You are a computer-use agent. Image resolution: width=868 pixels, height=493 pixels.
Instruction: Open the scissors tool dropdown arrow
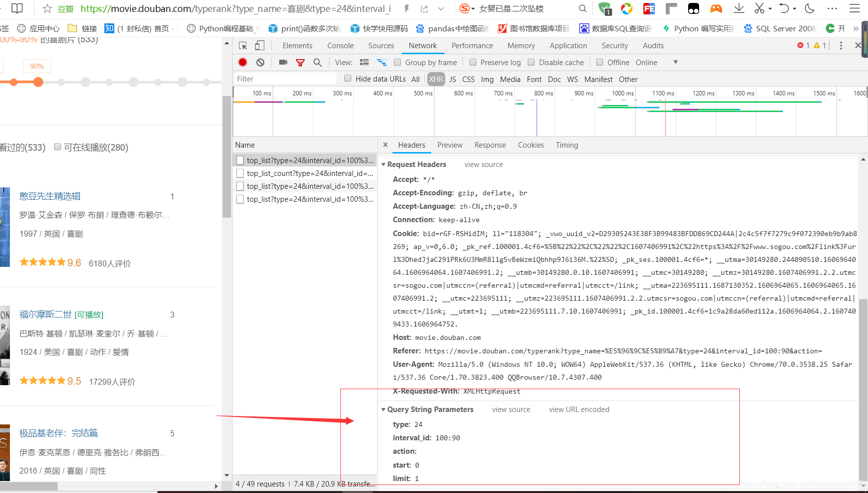pyautogui.click(x=770, y=8)
